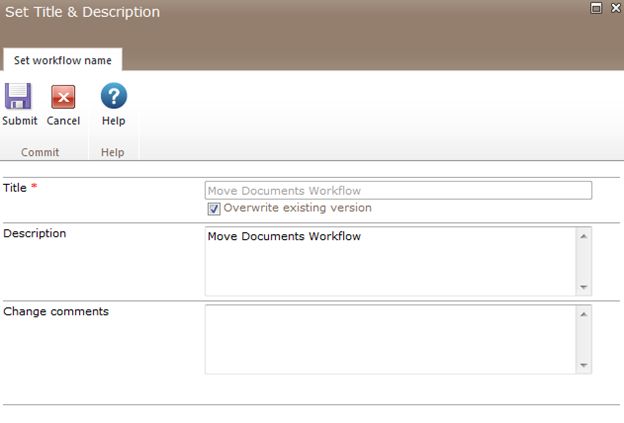
Task: Select the Set workflow name tab
Action: point(62,60)
